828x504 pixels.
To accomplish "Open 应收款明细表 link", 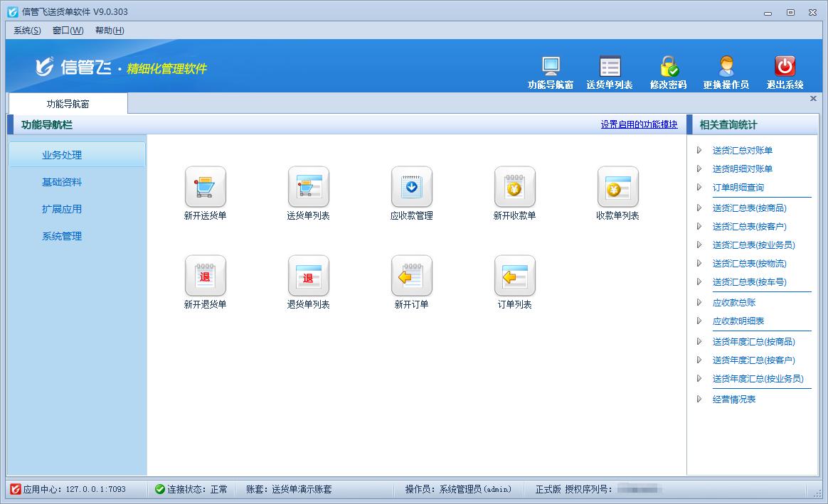I will [738, 321].
